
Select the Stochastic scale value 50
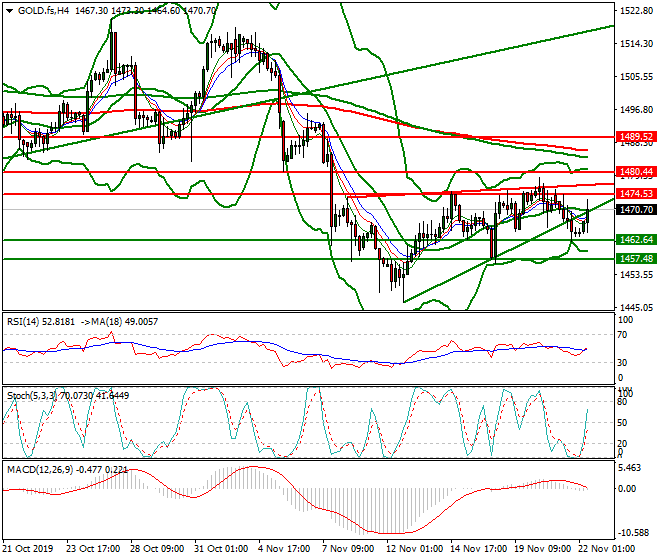pos(623,423)
